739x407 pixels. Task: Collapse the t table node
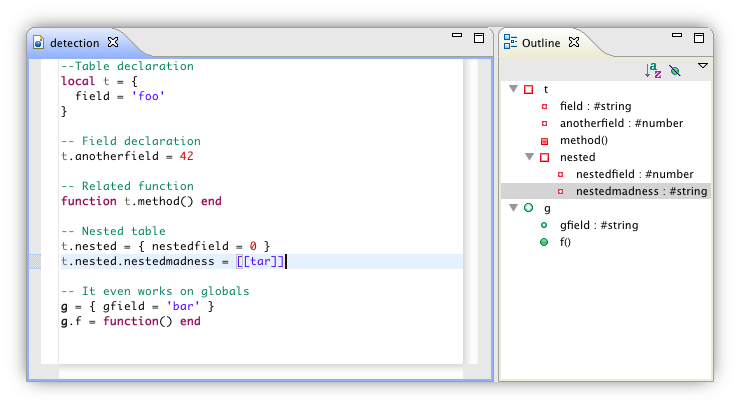coord(514,89)
